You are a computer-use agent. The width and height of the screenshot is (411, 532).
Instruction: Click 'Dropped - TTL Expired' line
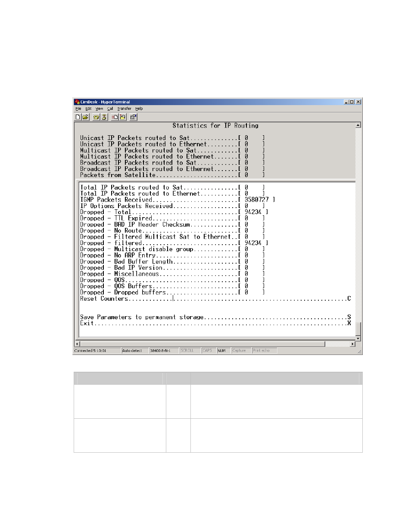coord(172,218)
